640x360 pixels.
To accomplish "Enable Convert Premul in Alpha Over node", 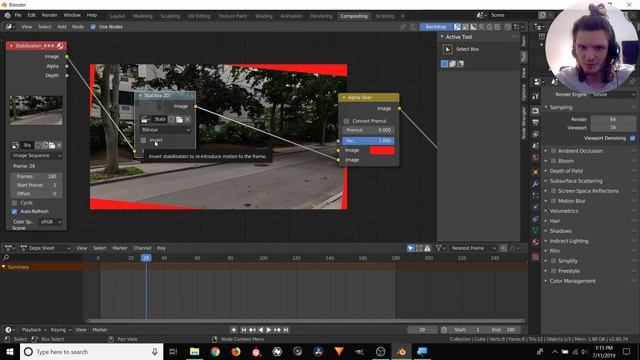I will pyautogui.click(x=346, y=121).
